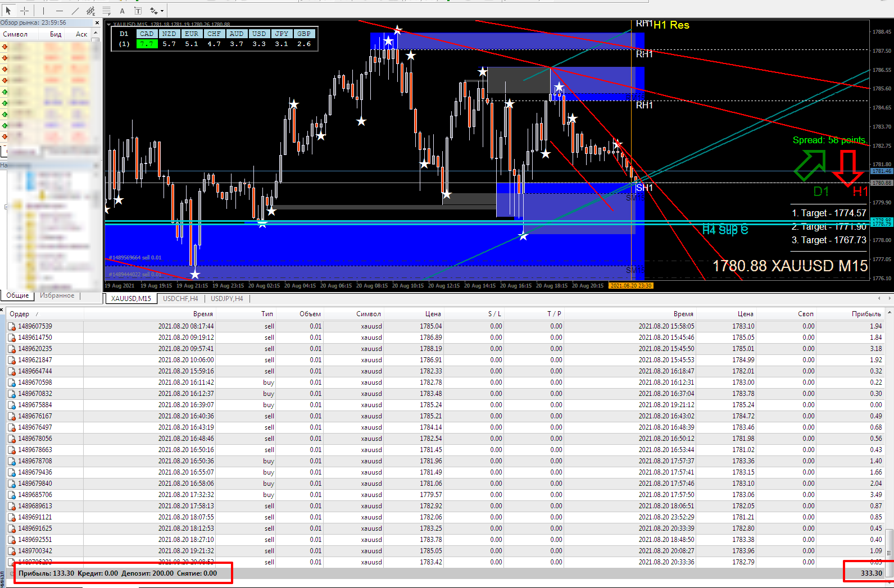Image resolution: width=894 pixels, height=588 pixels.
Task: Close the Обзор рынка panel
Action: tap(97, 23)
